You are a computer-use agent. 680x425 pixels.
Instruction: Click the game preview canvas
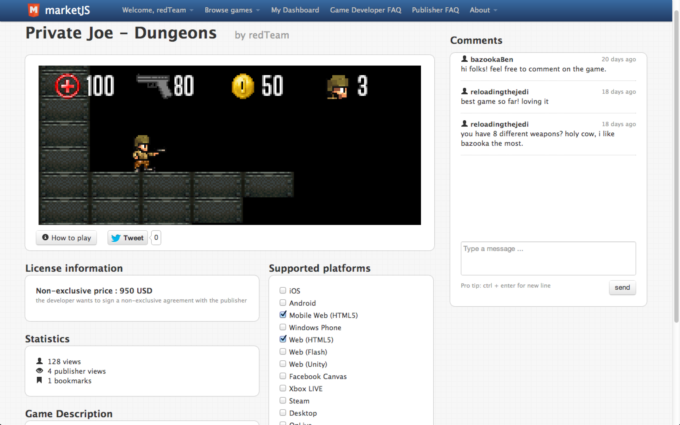229,145
